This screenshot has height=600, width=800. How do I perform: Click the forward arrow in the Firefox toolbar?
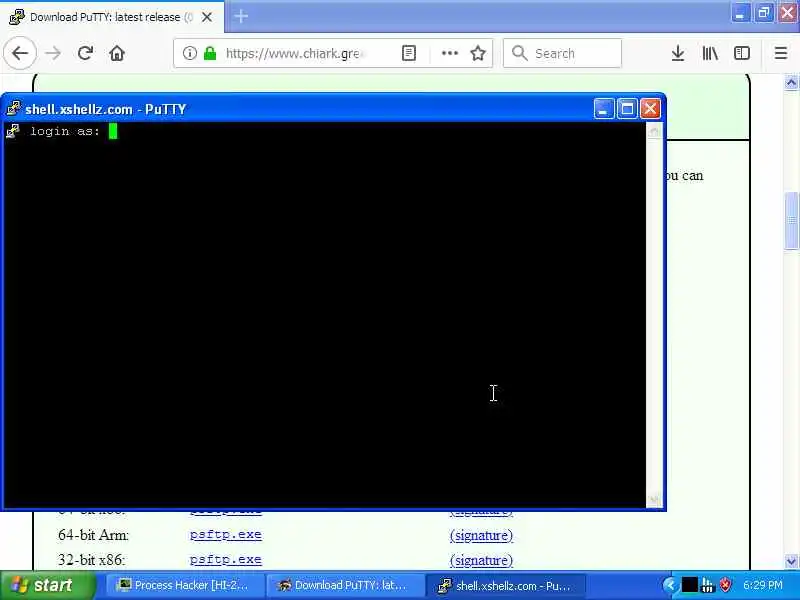coord(53,53)
